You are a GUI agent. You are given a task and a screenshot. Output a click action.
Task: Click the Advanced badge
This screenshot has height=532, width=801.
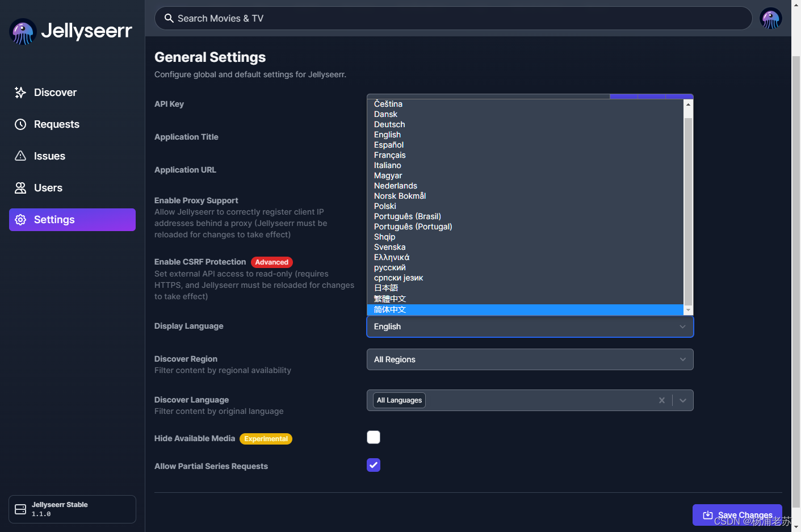pyautogui.click(x=272, y=262)
